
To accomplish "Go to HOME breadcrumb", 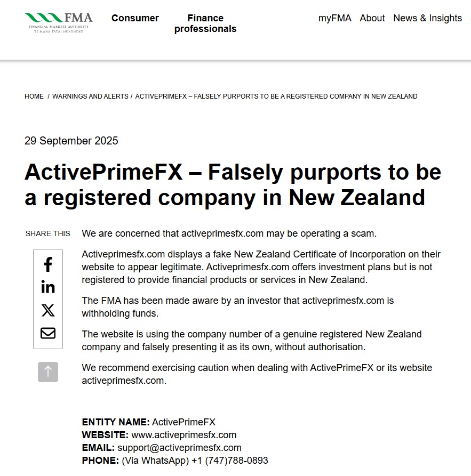I will coord(34,96).
